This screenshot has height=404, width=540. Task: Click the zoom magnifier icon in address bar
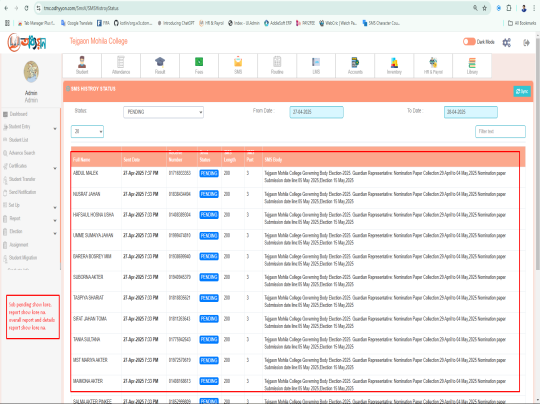(475, 8)
